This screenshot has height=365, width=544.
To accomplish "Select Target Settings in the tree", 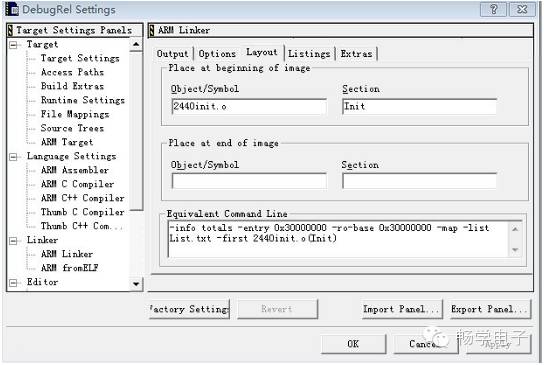I will 80,58.
